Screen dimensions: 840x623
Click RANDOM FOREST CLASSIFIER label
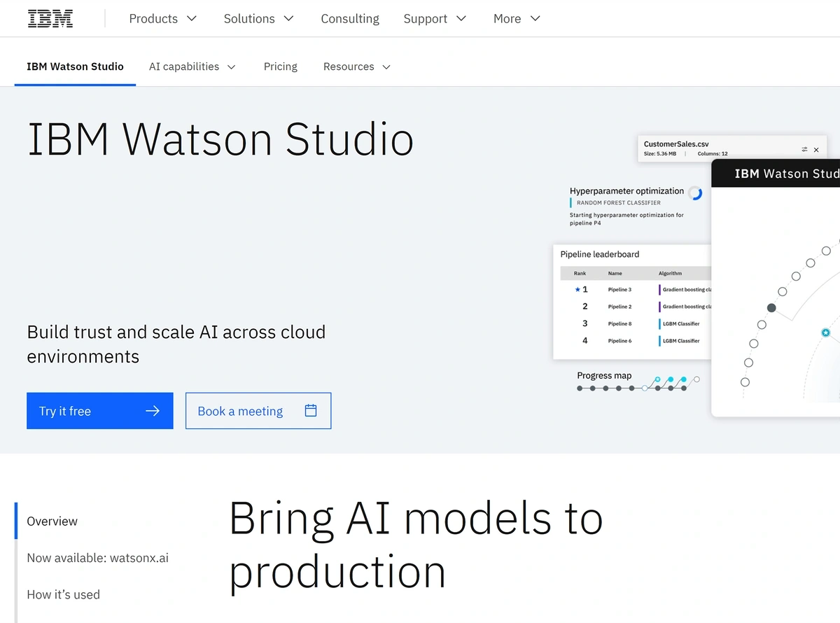pos(619,203)
